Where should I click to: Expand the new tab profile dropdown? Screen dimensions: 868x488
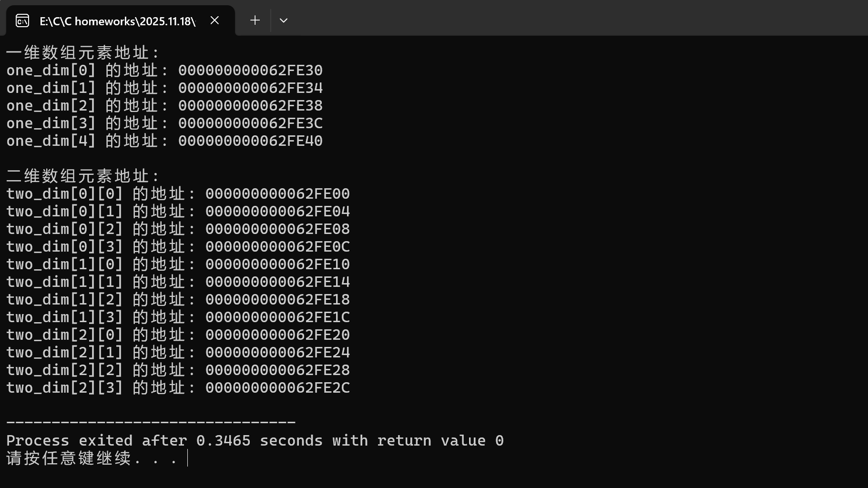tap(284, 20)
